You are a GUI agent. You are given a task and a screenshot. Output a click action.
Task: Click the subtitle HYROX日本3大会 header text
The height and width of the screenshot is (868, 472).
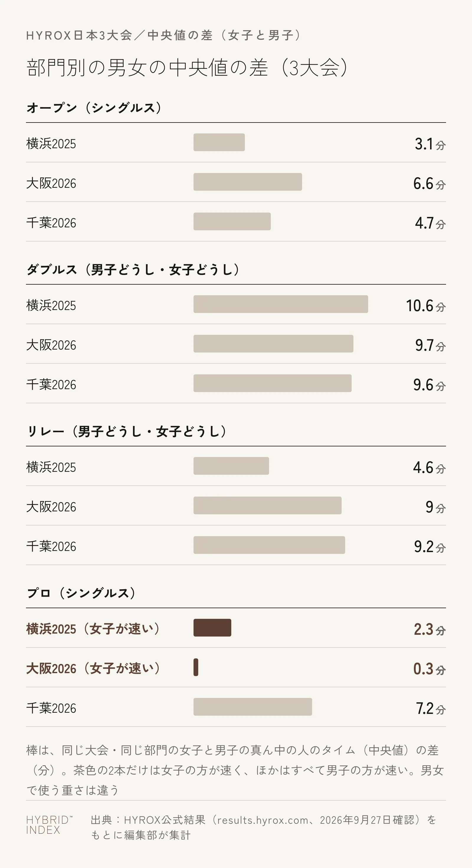tap(164, 35)
